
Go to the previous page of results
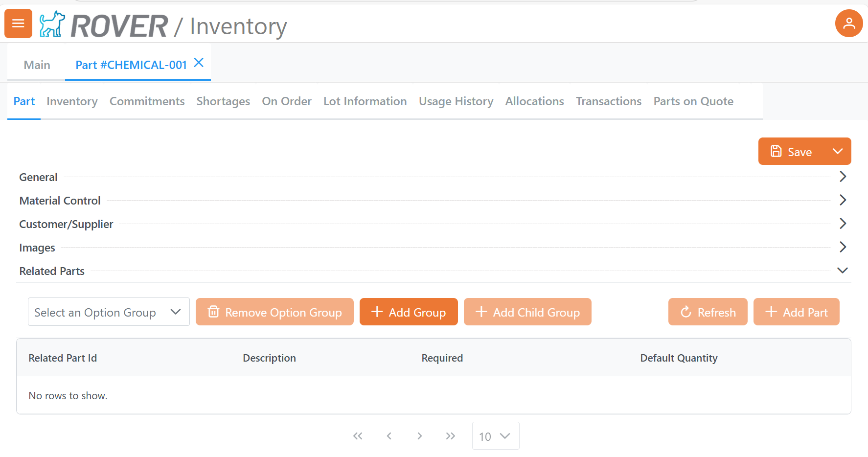(389, 436)
